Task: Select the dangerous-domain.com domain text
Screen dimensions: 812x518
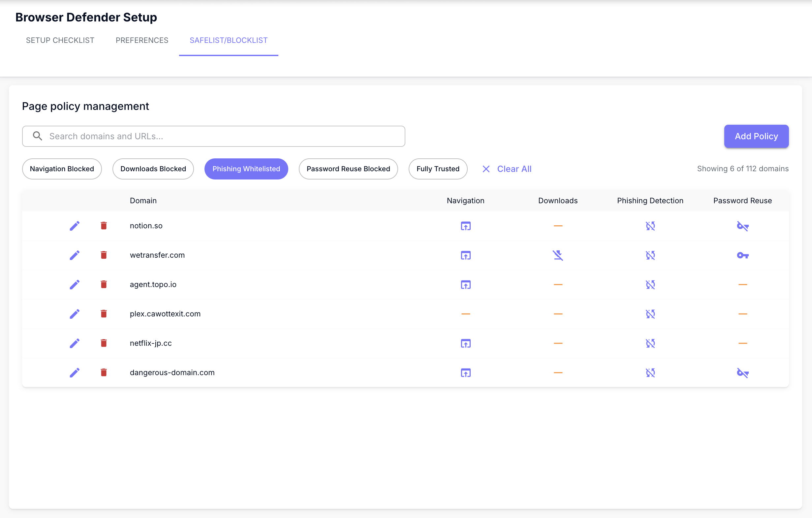Action: 172,372
